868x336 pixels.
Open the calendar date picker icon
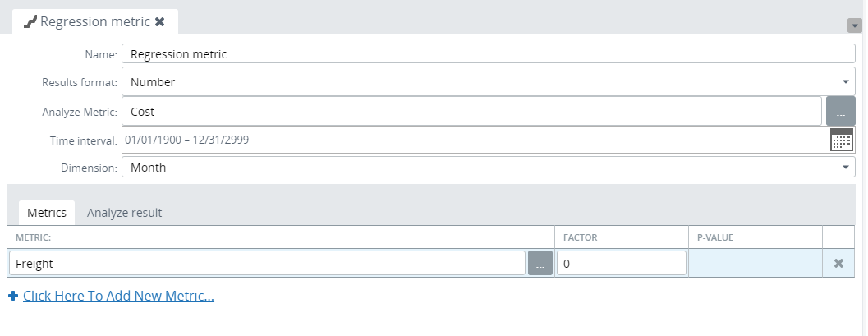click(x=842, y=140)
